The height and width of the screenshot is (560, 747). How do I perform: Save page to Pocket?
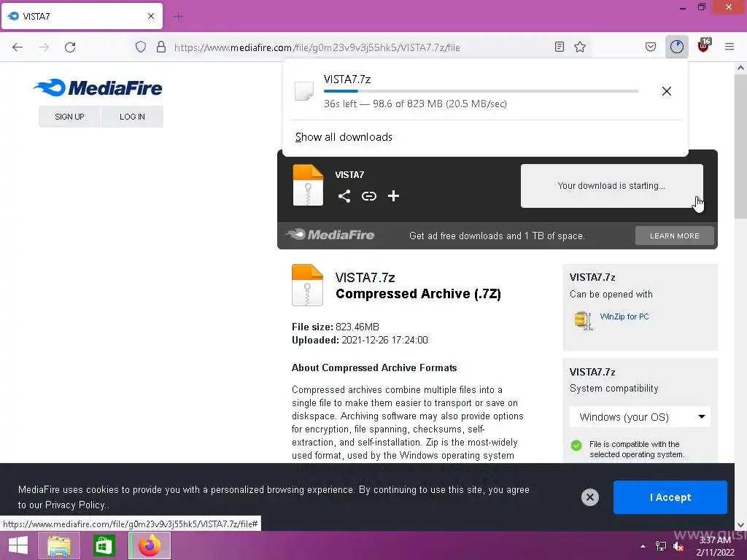click(650, 47)
